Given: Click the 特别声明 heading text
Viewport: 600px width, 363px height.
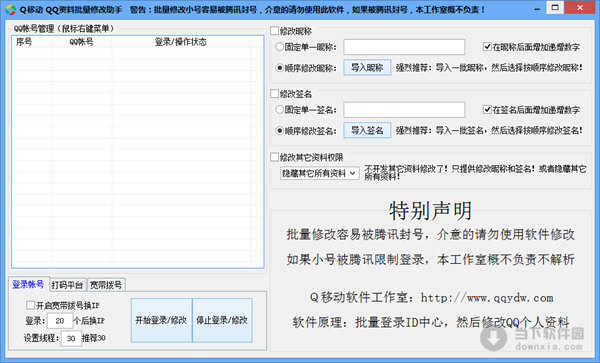Looking at the screenshot, I should click(430, 210).
